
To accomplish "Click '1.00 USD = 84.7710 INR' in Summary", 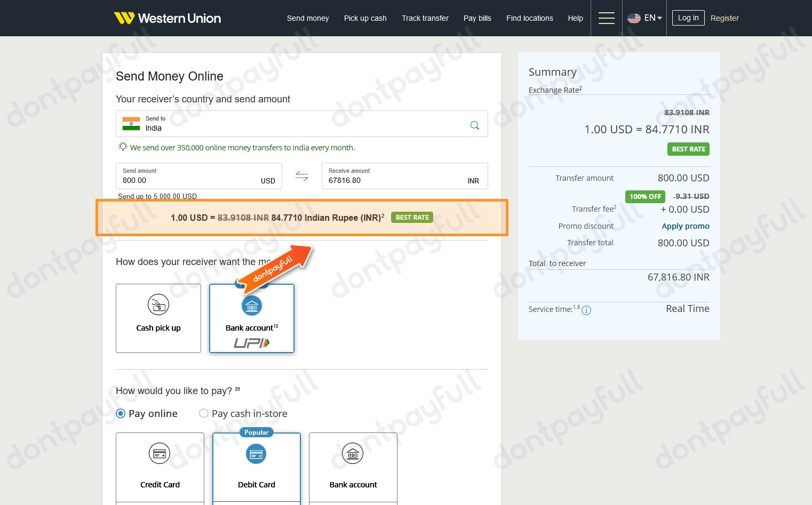I will pos(647,130).
